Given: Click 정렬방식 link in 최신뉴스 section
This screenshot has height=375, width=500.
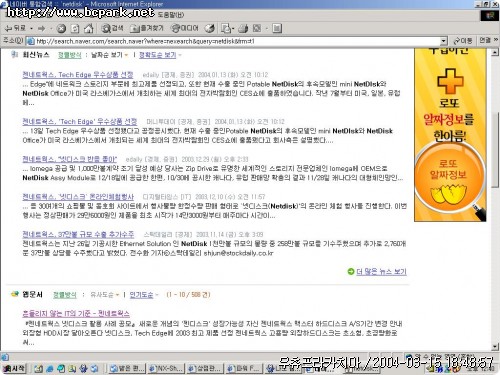Looking at the screenshot, I should coord(69,55).
